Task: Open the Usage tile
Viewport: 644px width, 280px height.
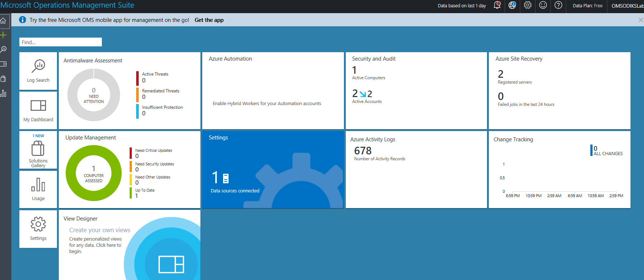Action: [x=38, y=189]
